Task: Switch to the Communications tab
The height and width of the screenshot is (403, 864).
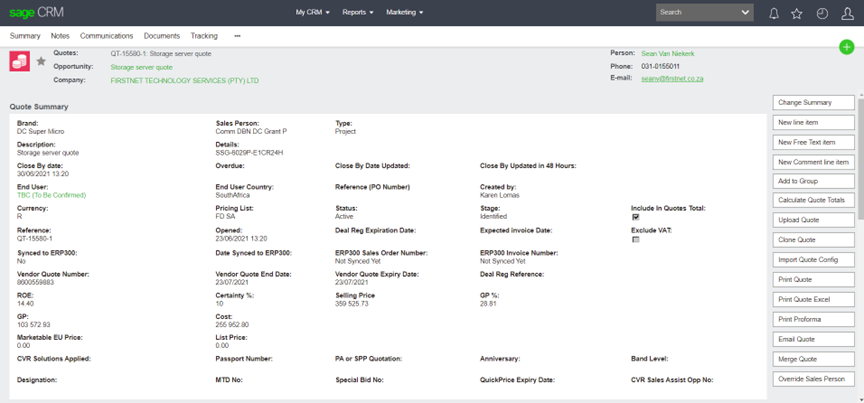Action: click(x=106, y=36)
